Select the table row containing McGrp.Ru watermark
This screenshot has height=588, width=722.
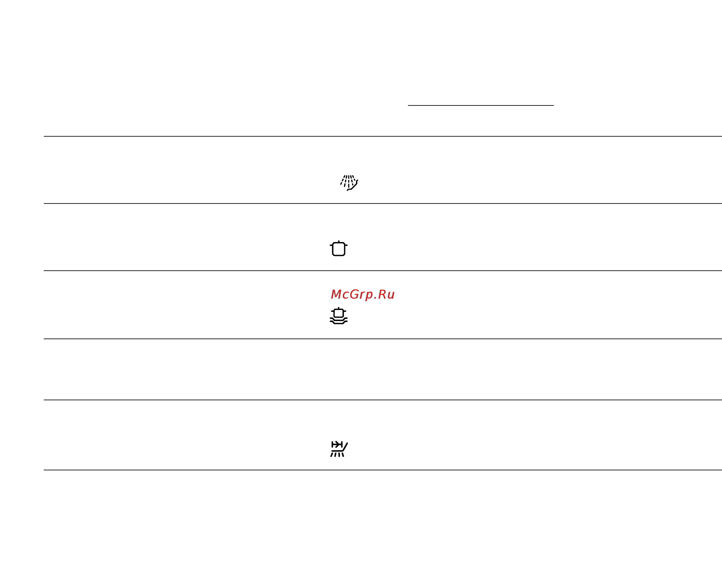coord(383,305)
